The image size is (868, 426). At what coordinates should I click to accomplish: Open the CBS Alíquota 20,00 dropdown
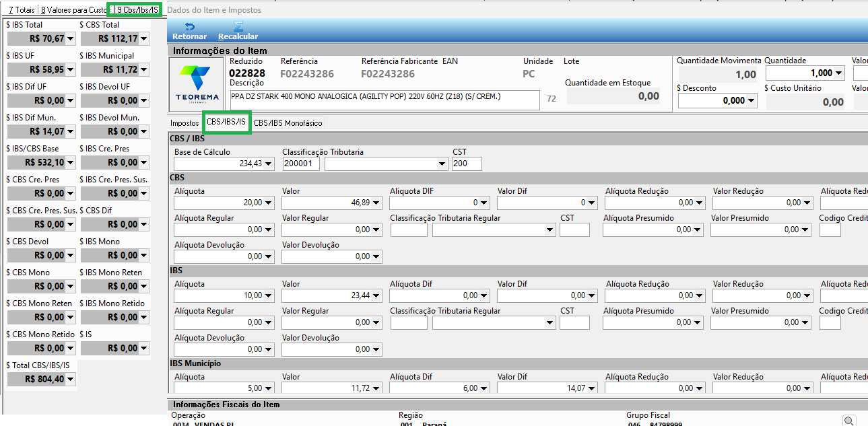click(x=269, y=203)
